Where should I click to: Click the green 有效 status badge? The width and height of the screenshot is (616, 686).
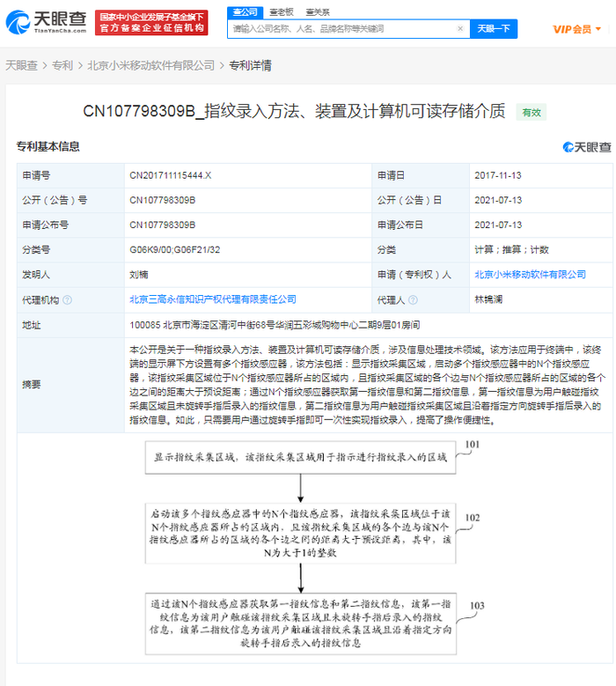[532, 113]
